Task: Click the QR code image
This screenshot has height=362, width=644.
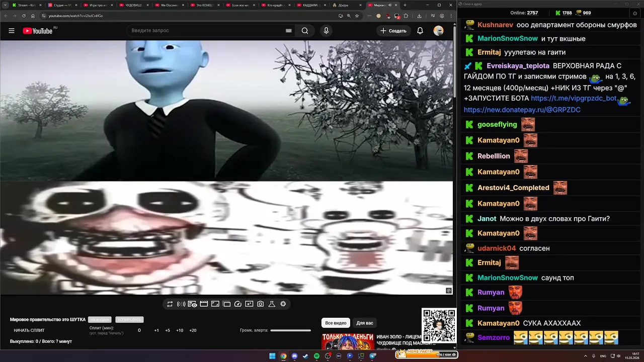Action: pyautogui.click(x=439, y=326)
